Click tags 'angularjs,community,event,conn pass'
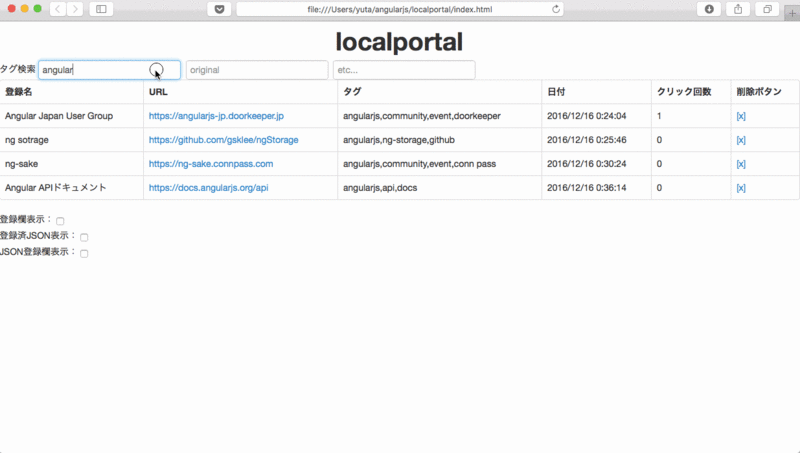Screen dimensions: 800x453 419,164
